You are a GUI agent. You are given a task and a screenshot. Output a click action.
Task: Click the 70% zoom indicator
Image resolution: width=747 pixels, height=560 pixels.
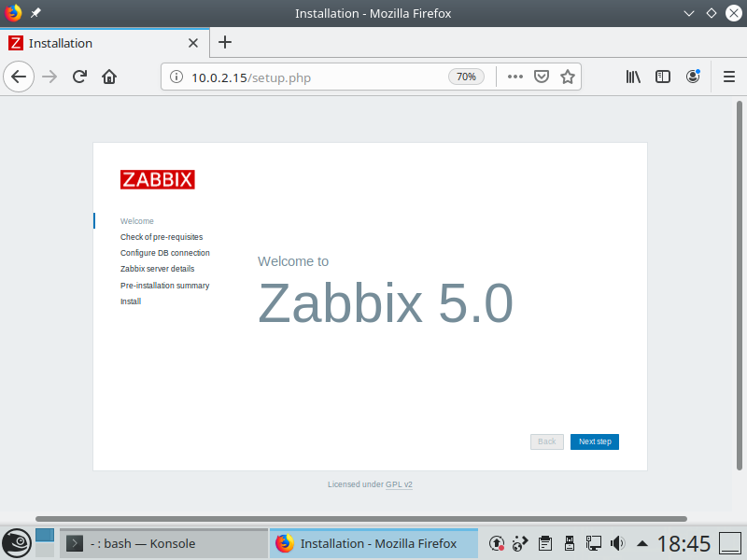(466, 77)
